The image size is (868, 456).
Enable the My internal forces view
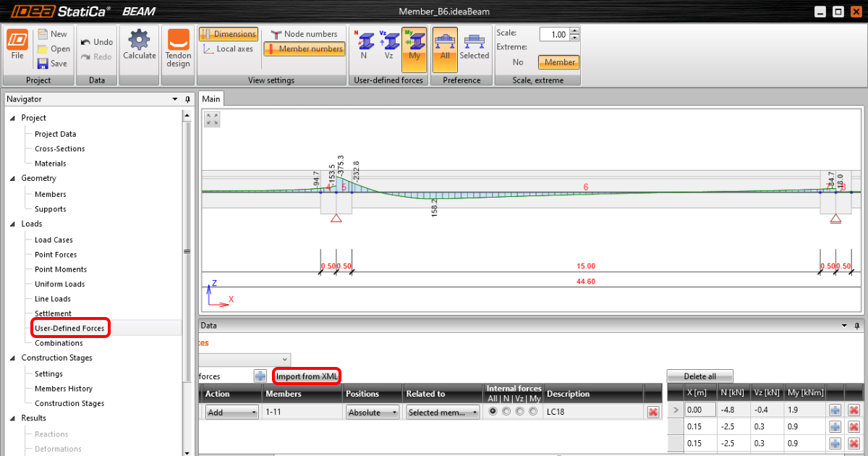coord(414,42)
